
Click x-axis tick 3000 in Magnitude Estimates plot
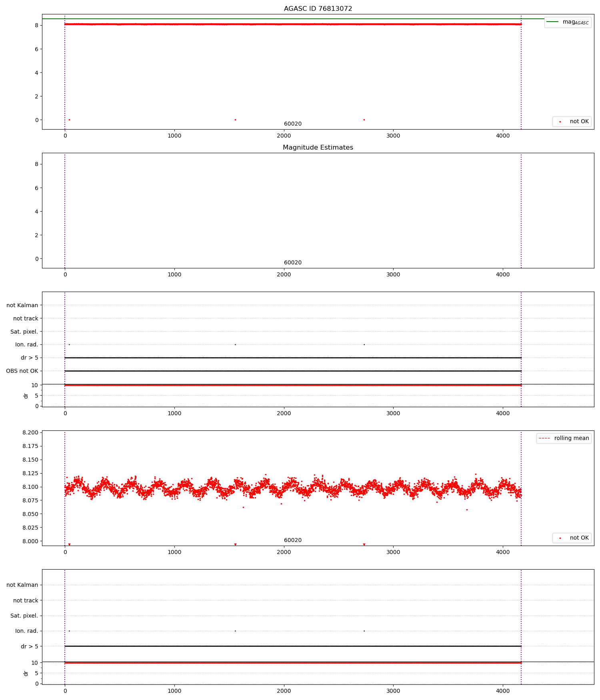click(x=394, y=274)
